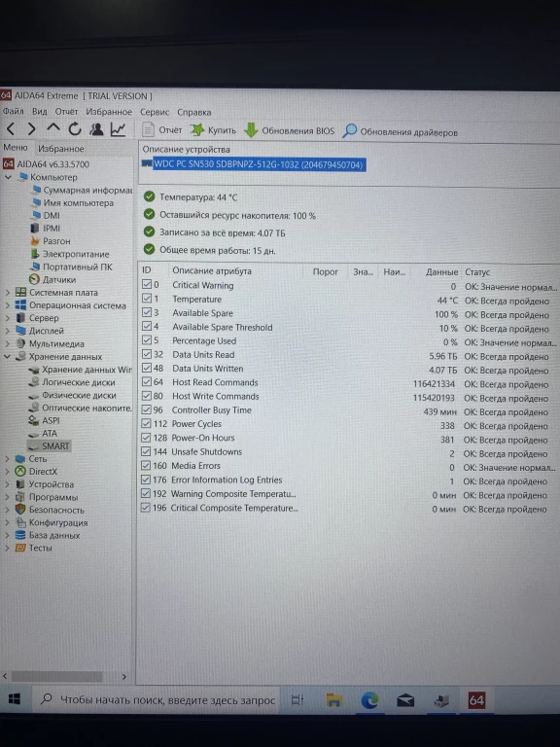
Task: Click the Купить buy button
Action: [x=213, y=130]
